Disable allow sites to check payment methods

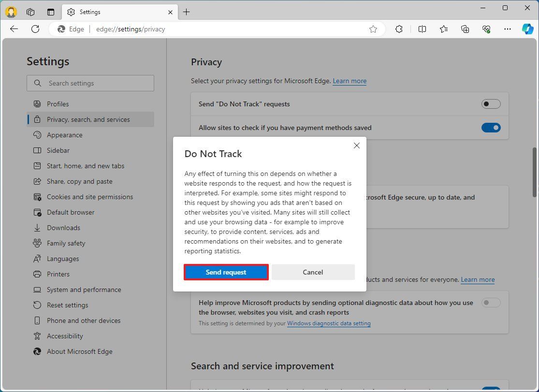491,128
